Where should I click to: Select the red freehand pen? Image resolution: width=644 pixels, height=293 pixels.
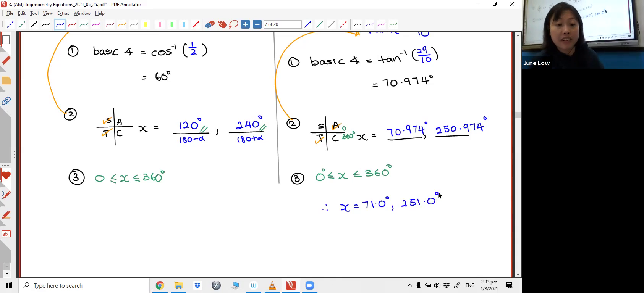[72, 24]
